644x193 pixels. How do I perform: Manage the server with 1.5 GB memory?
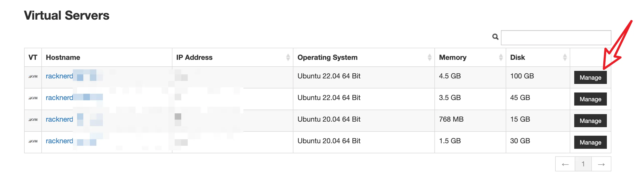(x=590, y=142)
